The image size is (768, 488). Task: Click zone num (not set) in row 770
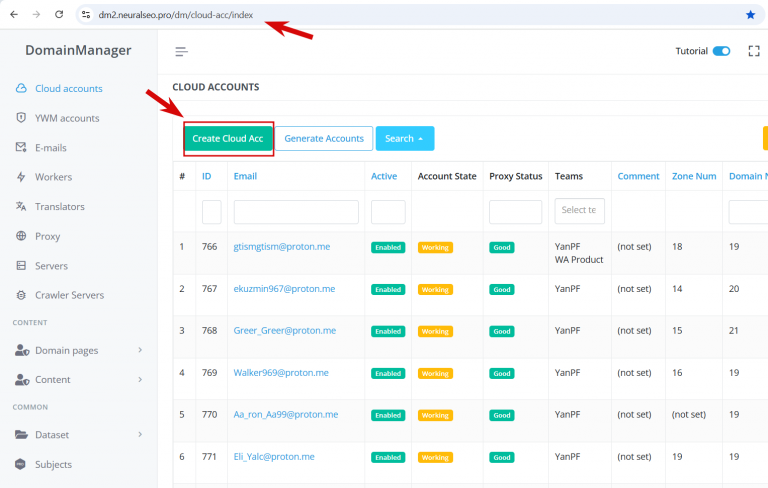pos(689,415)
